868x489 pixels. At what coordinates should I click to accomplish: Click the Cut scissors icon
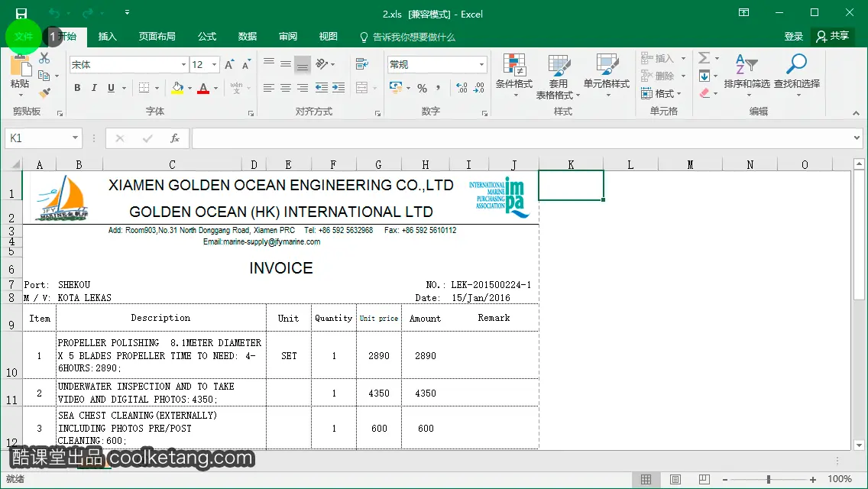[x=45, y=57]
